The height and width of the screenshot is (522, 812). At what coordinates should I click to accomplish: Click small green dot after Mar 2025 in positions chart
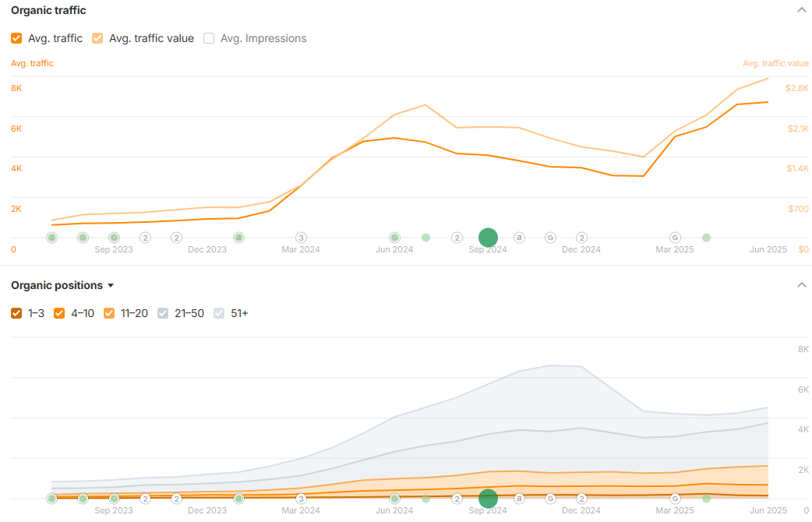(x=706, y=499)
